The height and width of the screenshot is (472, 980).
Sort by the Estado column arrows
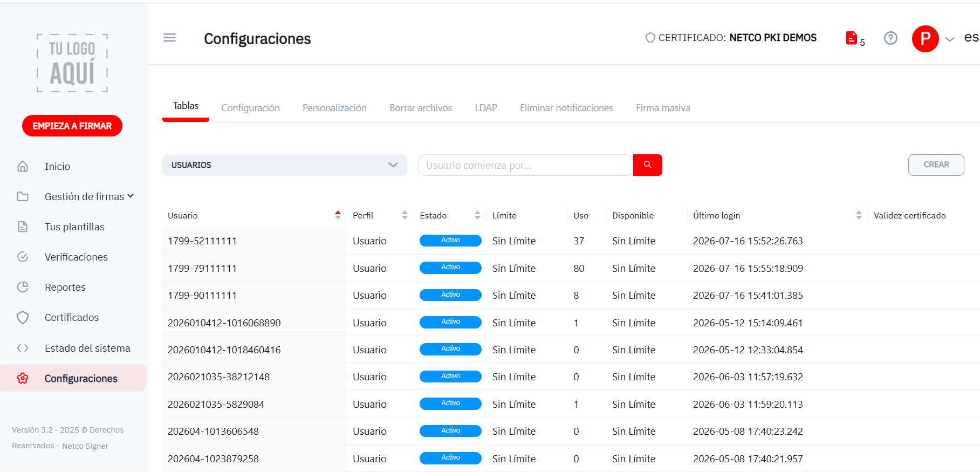point(477,215)
